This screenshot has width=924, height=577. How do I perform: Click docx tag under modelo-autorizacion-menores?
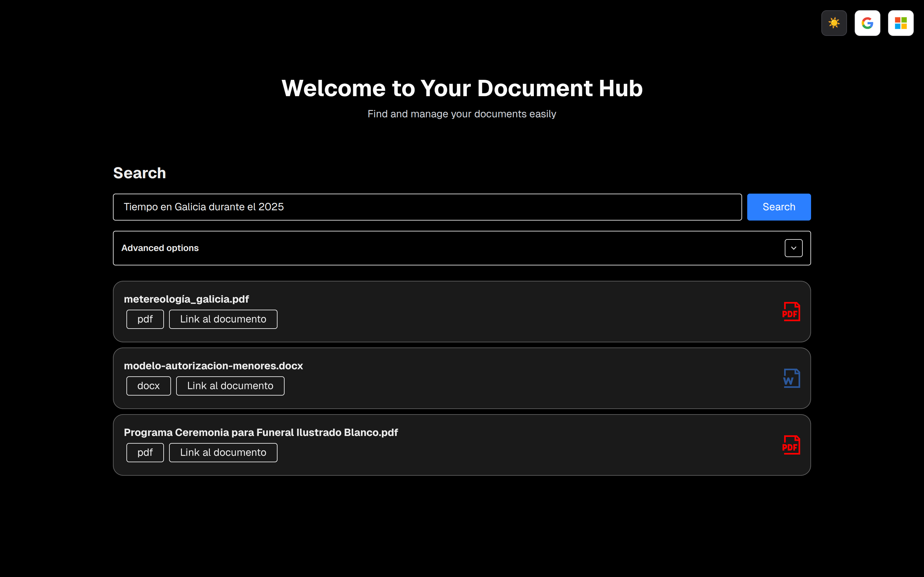tap(148, 386)
